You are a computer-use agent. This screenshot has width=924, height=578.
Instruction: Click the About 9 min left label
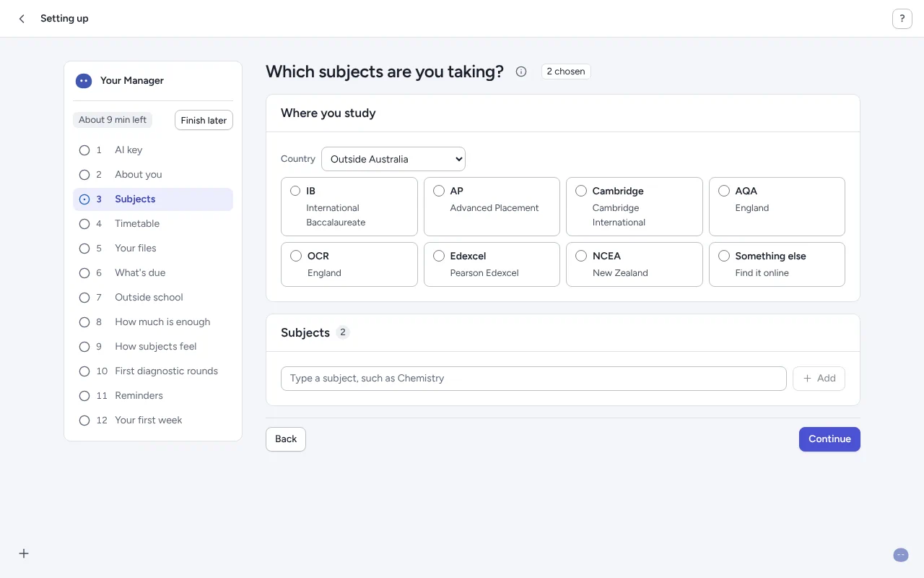point(113,120)
